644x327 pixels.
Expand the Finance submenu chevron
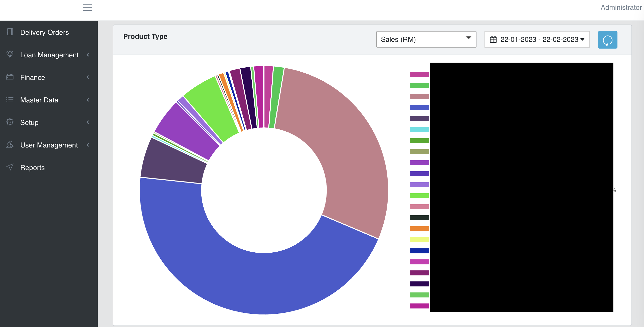pos(88,77)
